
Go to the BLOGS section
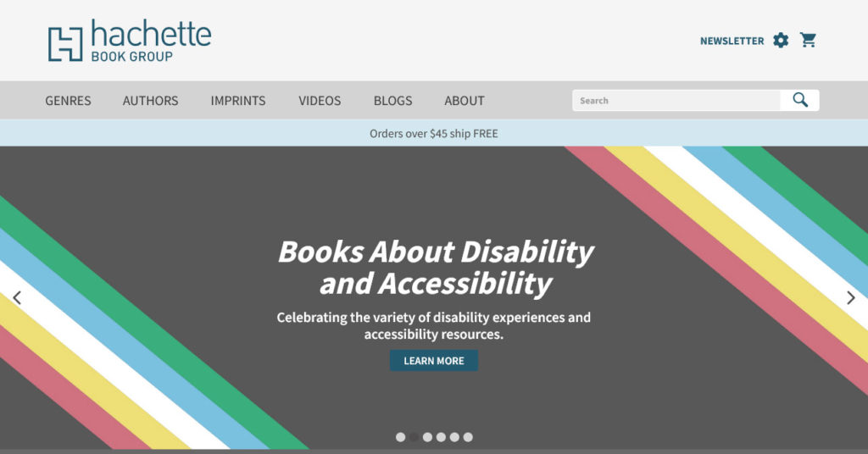point(393,101)
